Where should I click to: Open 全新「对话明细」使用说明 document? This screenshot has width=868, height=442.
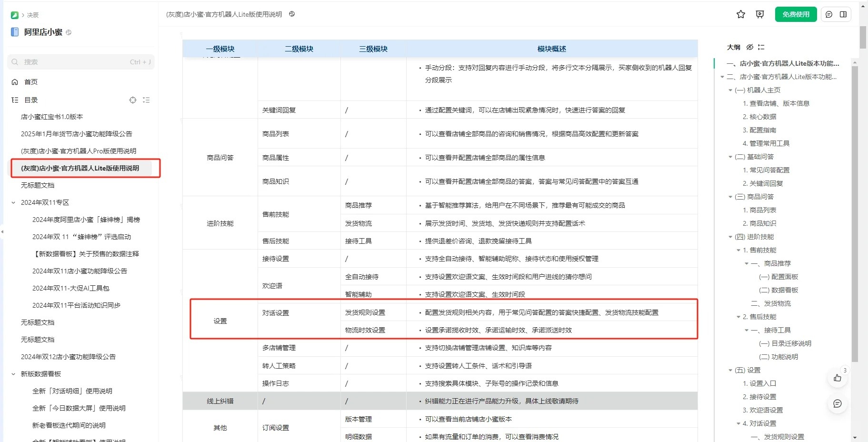(72, 391)
